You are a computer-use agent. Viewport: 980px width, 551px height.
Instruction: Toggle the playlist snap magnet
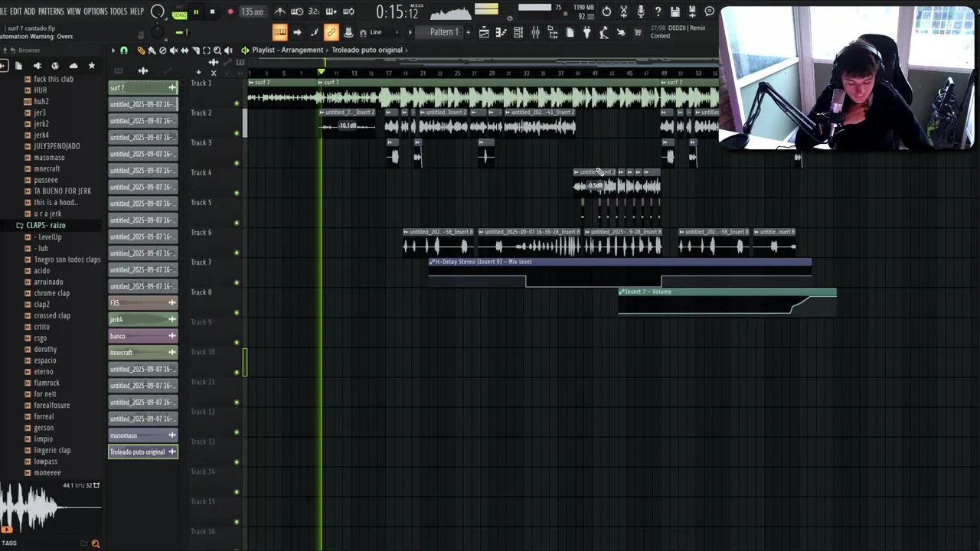coord(124,51)
